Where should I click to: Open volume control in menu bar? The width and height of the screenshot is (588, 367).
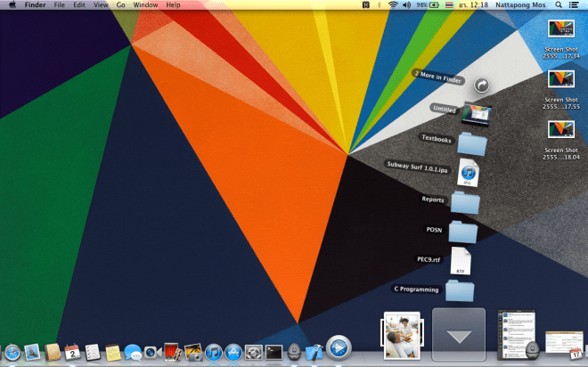click(406, 4)
